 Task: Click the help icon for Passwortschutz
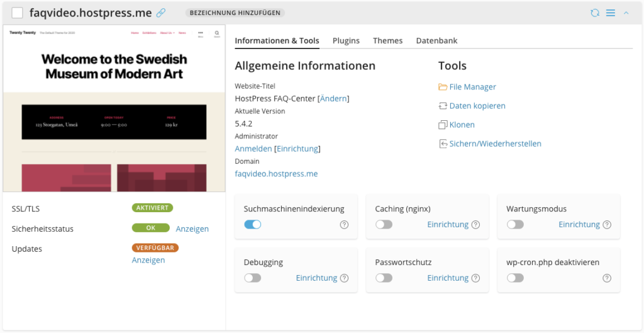[475, 278]
